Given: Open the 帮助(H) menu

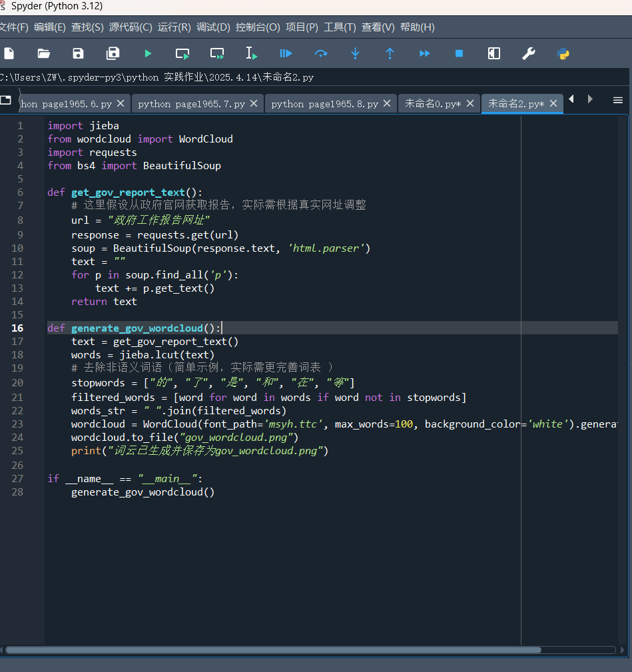Looking at the screenshot, I should (418, 27).
